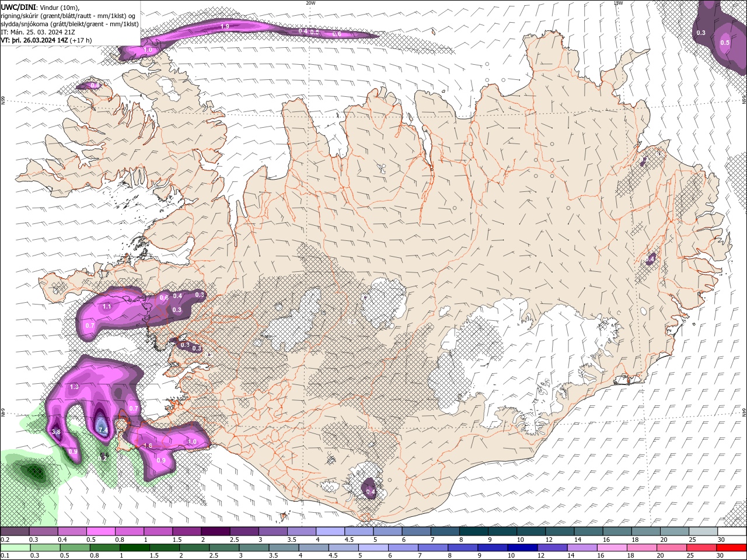Select the darkest purple swatch labeled 2 in upper legend
Screen dimensions: 747x560
point(215,531)
